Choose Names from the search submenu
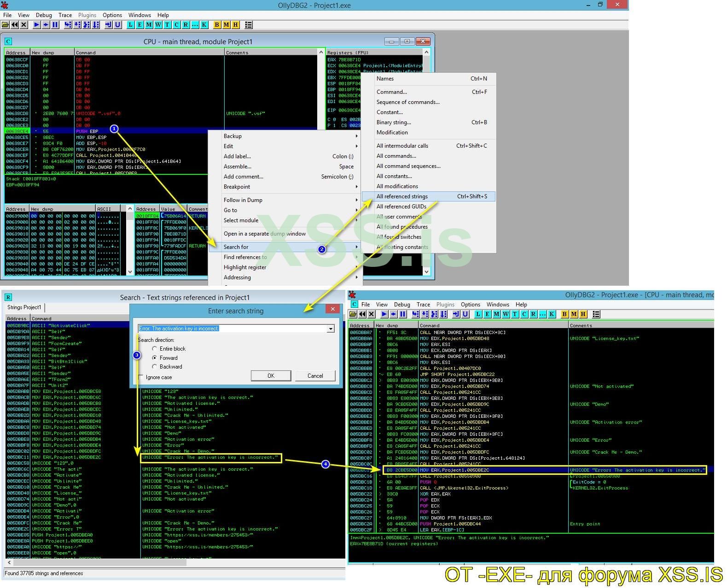Screen dimensions: 727x588 (x=429, y=79)
